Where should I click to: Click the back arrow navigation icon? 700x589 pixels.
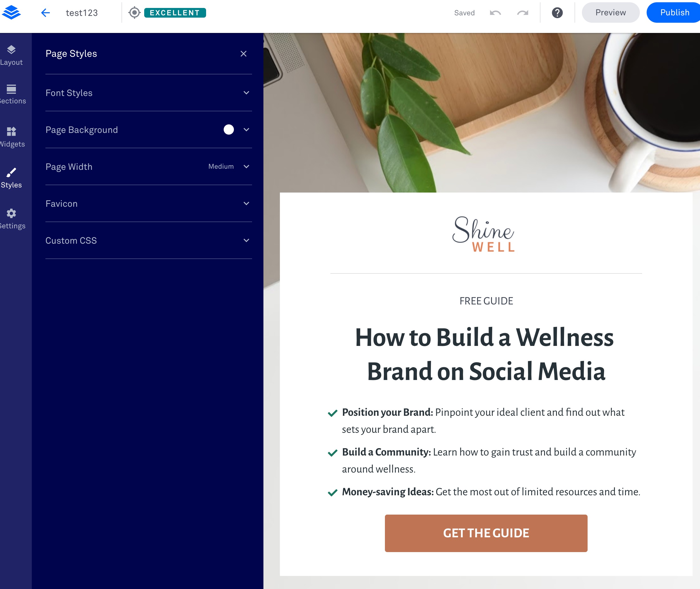click(46, 12)
